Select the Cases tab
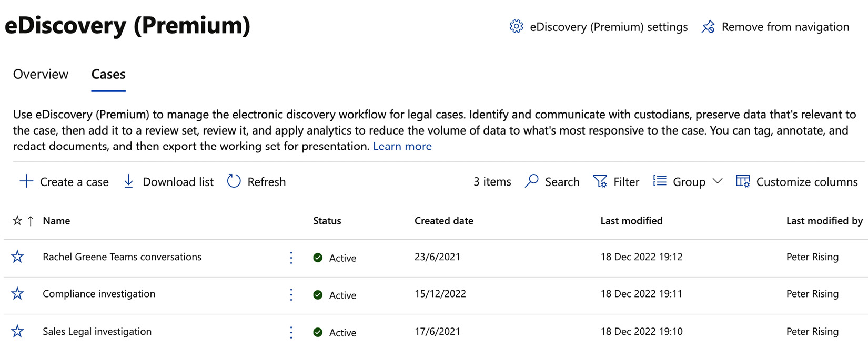The image size is (868, 359). [108, 74]
